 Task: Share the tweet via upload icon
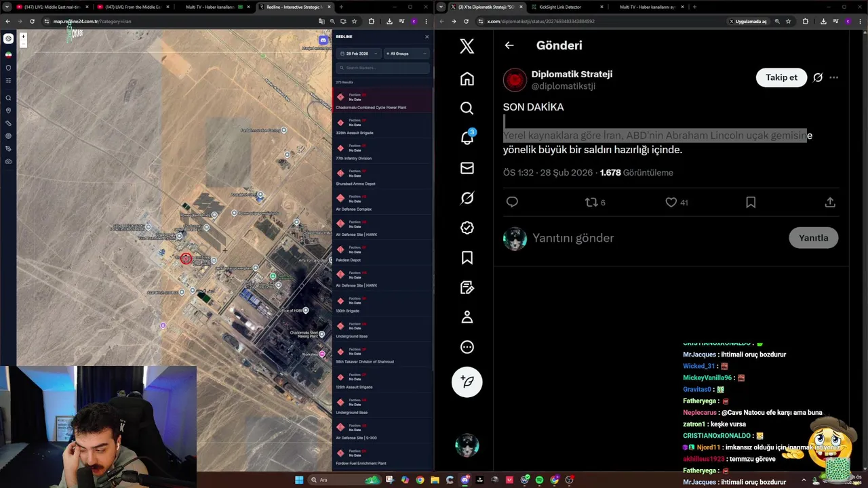click(830, 202)
